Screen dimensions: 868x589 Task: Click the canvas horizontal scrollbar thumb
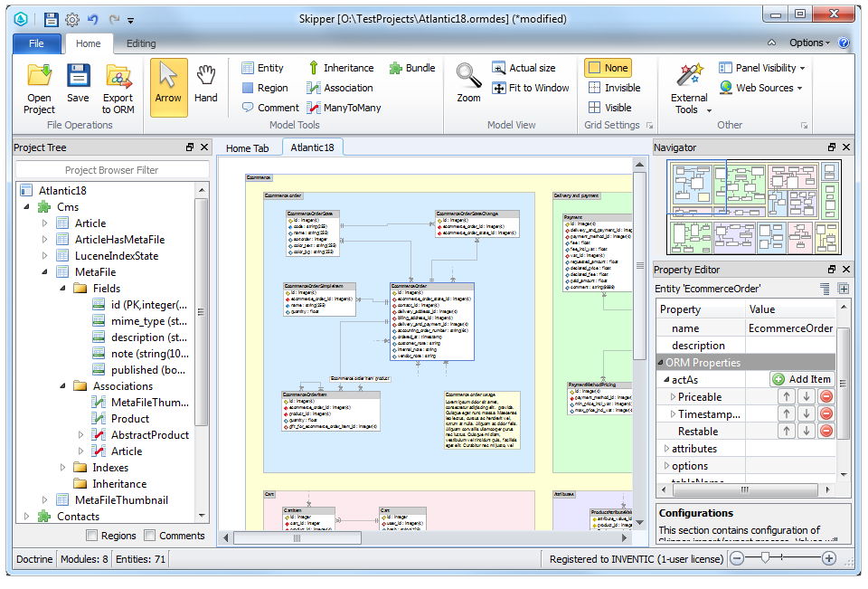click(x=297, y=537)
